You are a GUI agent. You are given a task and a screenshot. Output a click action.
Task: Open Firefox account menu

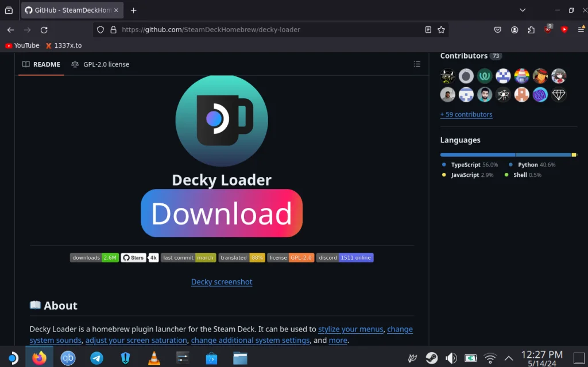pyautogui.click(x=514, y=30)
